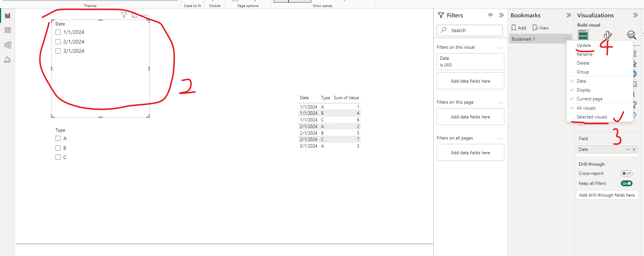
Task: Click Add data fields under visual filters
Action: (470, 81)
